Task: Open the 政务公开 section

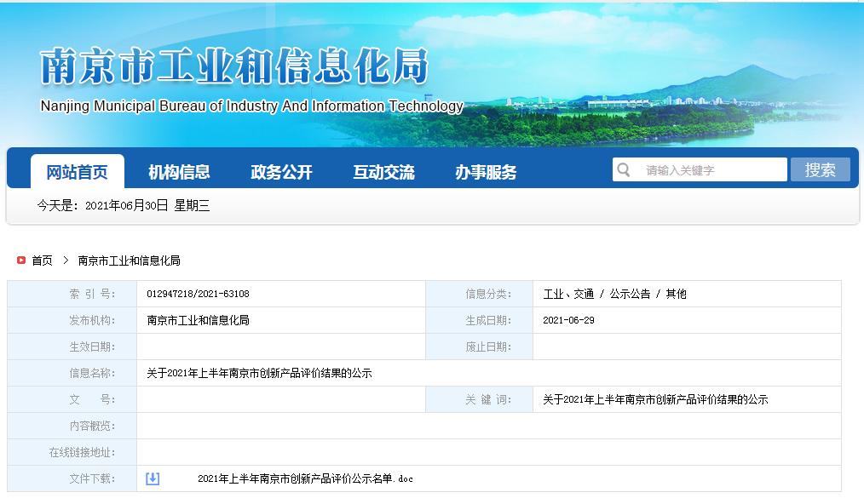Action: (281, 172)
